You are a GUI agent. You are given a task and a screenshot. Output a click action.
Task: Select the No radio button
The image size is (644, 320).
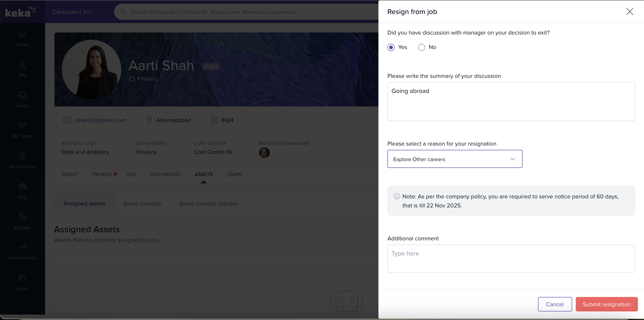coord(421,47)
